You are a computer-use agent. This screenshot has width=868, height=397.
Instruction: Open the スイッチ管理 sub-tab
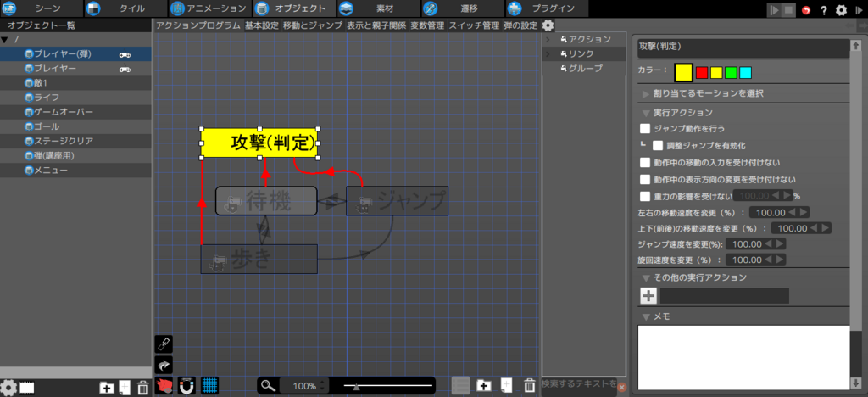474,25
